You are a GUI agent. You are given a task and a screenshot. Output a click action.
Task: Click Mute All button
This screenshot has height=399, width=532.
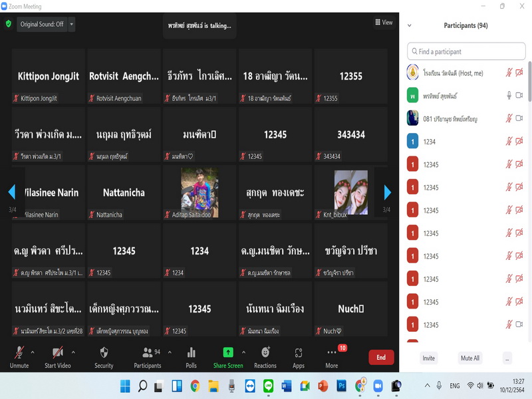point(470,358)
